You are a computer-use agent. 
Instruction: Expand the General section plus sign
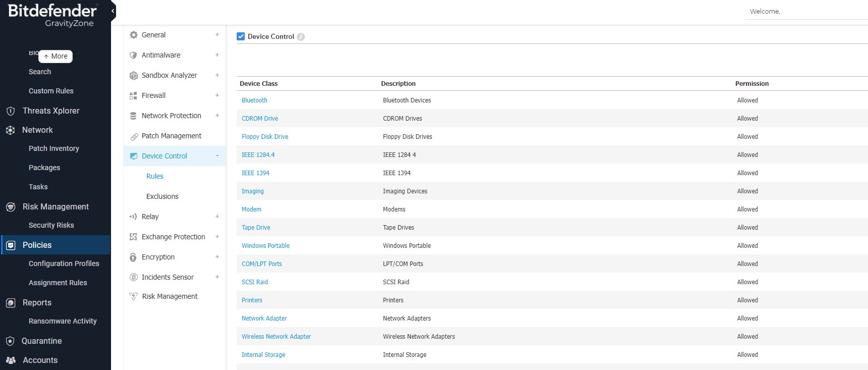click(x=217, y=35)
